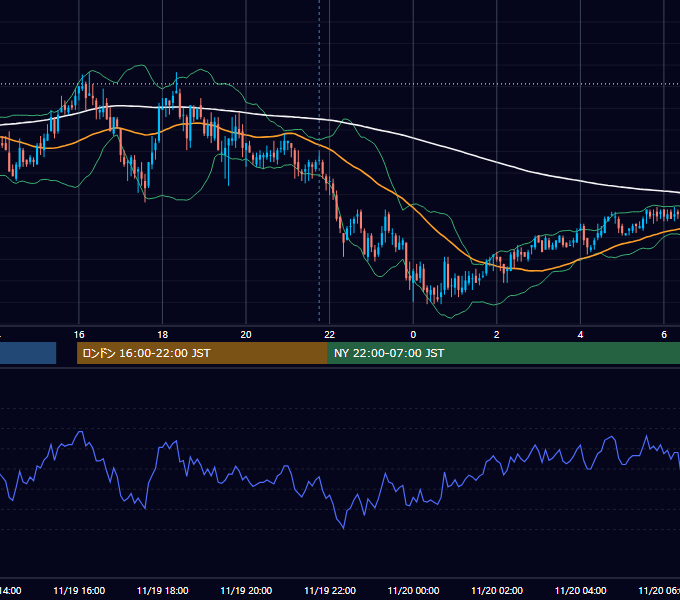Click the 20 hour label on upper axis
The image size is (680, 600).
click(x=246, y=335)
